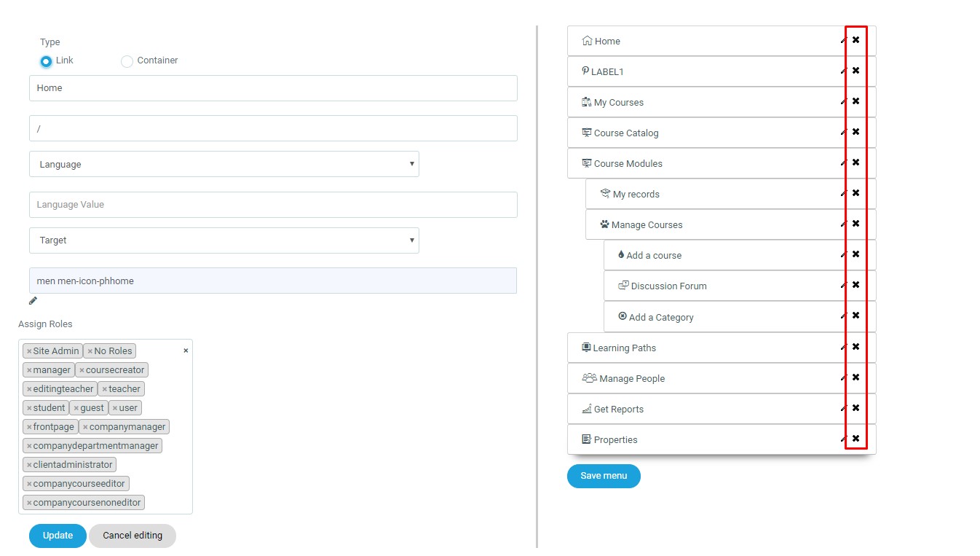
Task: Click the Update button
Action: click(x=58, y=536)
